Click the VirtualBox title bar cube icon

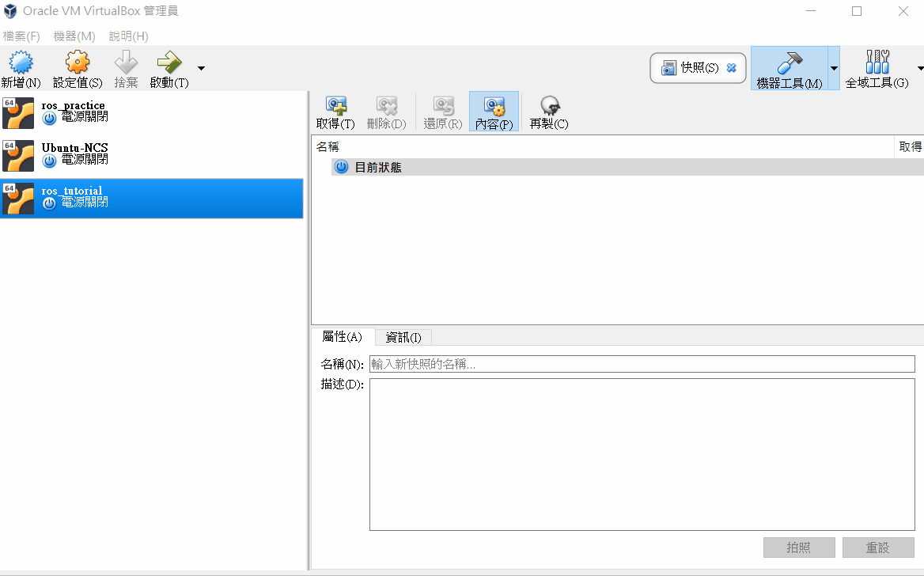pos(10,11)
